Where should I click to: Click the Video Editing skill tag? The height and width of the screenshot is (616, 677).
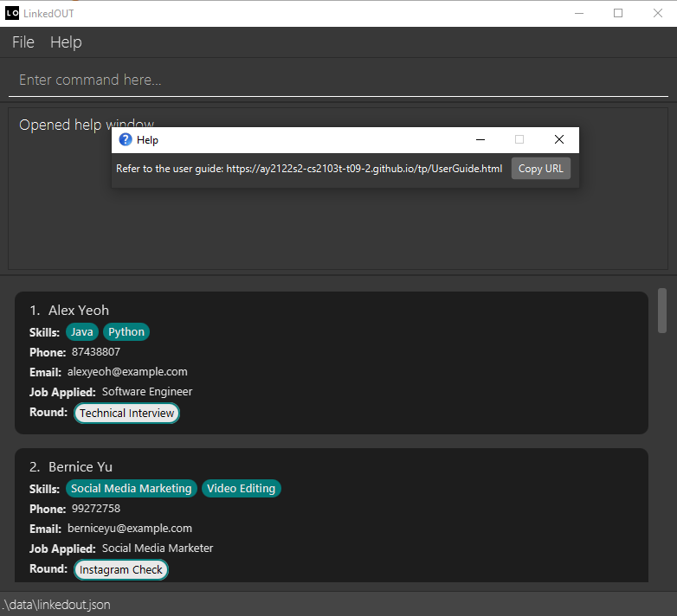point(241,488)
